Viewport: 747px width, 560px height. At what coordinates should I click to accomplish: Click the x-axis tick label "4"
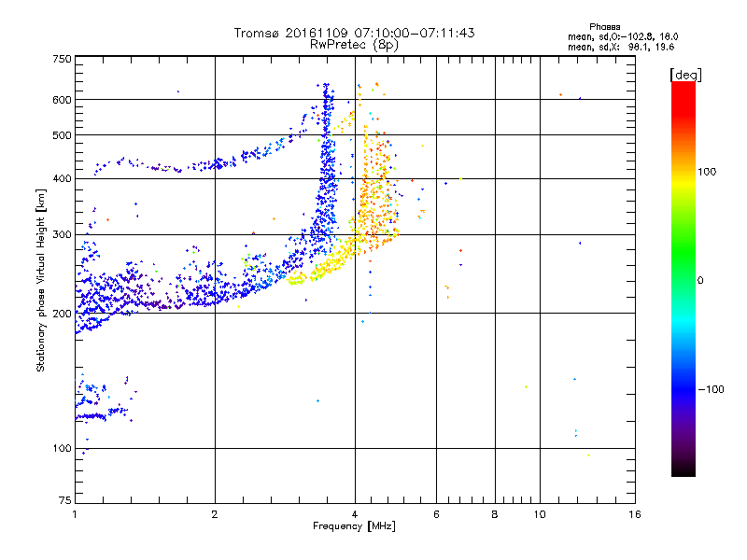point(355,514)
